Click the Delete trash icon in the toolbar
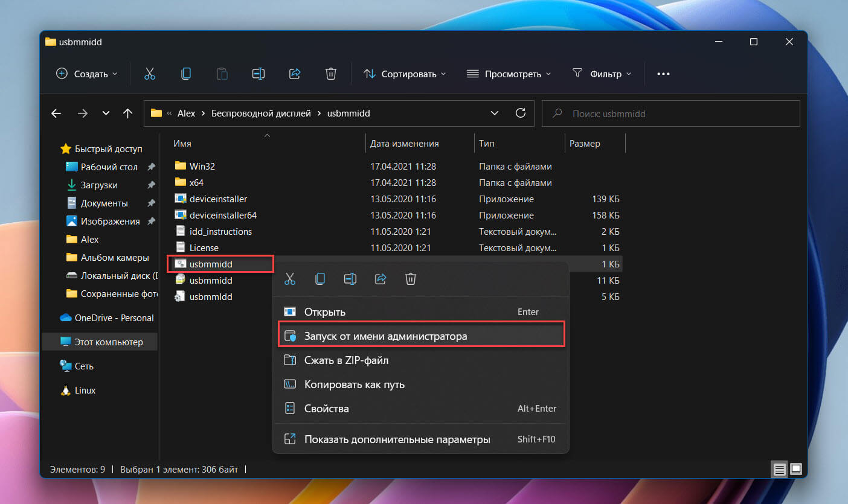The image size is (848, 504). [x=331, y=74]
